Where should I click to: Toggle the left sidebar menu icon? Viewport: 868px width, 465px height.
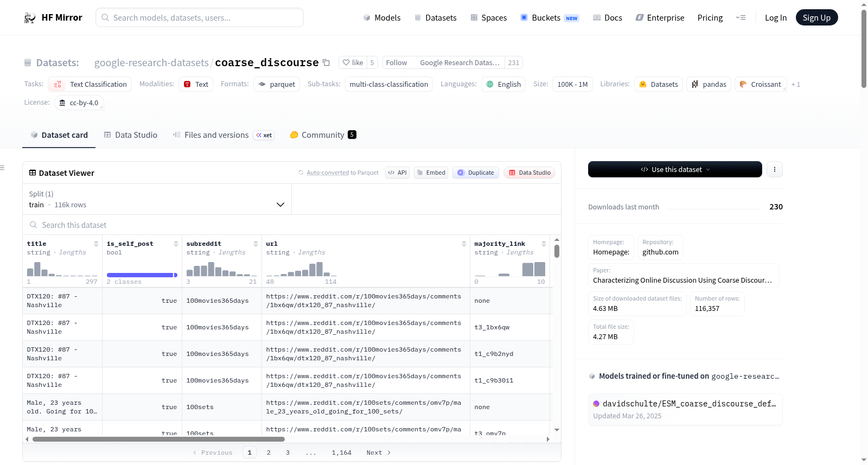click(3, 168)
